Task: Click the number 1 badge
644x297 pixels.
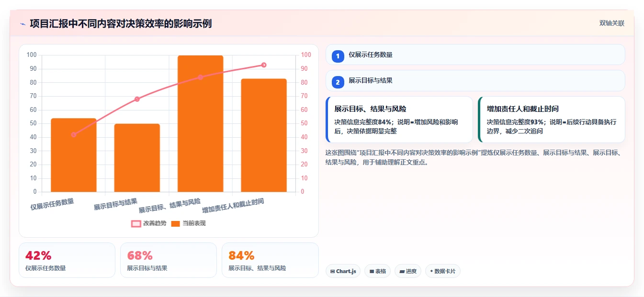Action: point(338,56)
